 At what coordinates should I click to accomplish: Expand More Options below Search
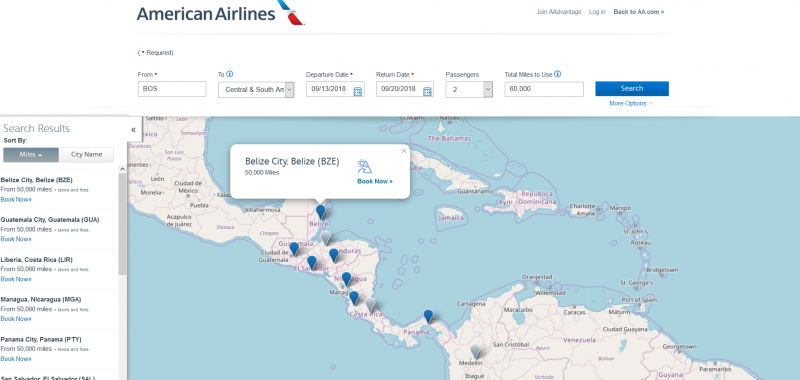631,104
